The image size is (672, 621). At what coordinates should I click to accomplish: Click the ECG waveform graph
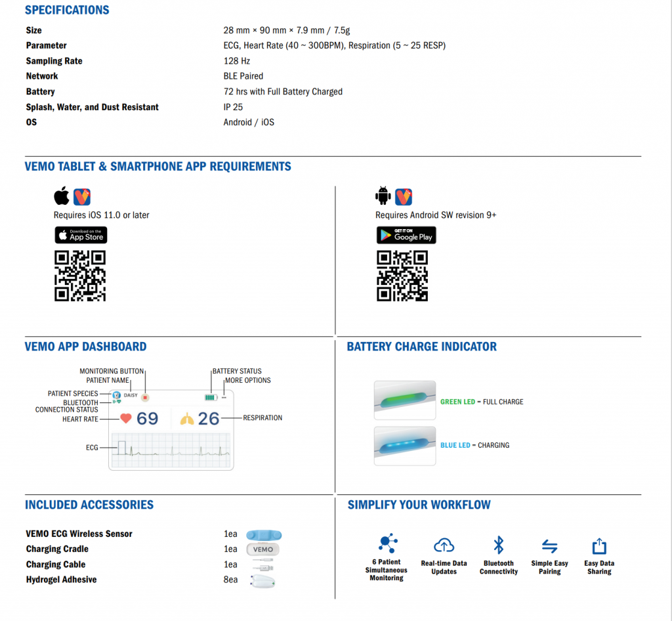[x=171, y=450]
